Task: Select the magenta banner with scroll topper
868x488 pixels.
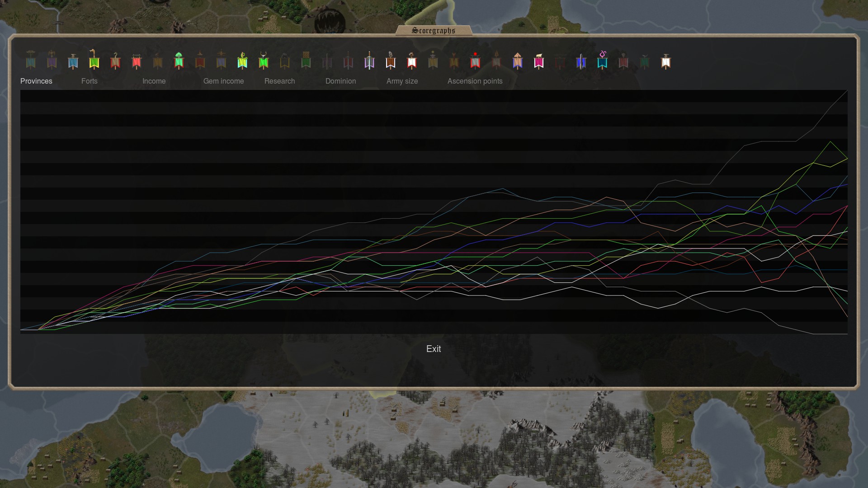Action: pos(539,61)
